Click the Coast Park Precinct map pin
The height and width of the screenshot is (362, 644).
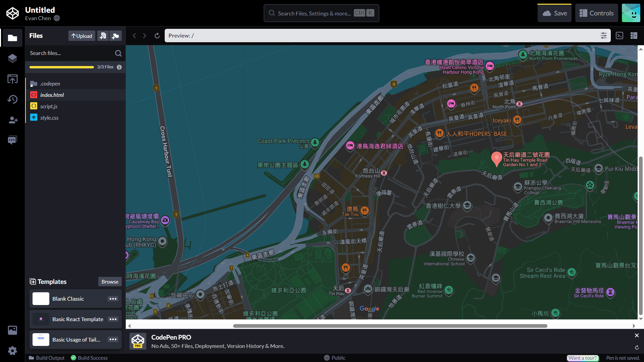(x=315, y=142)
